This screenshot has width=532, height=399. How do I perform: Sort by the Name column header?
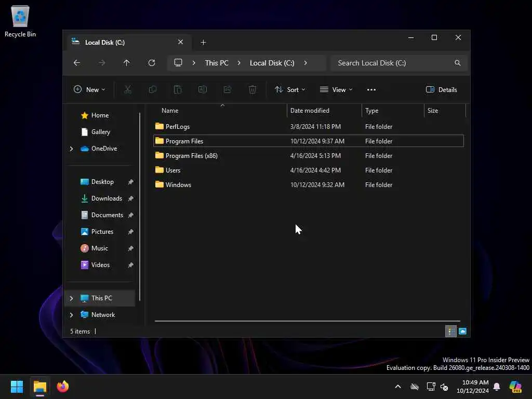click(221, 111)
